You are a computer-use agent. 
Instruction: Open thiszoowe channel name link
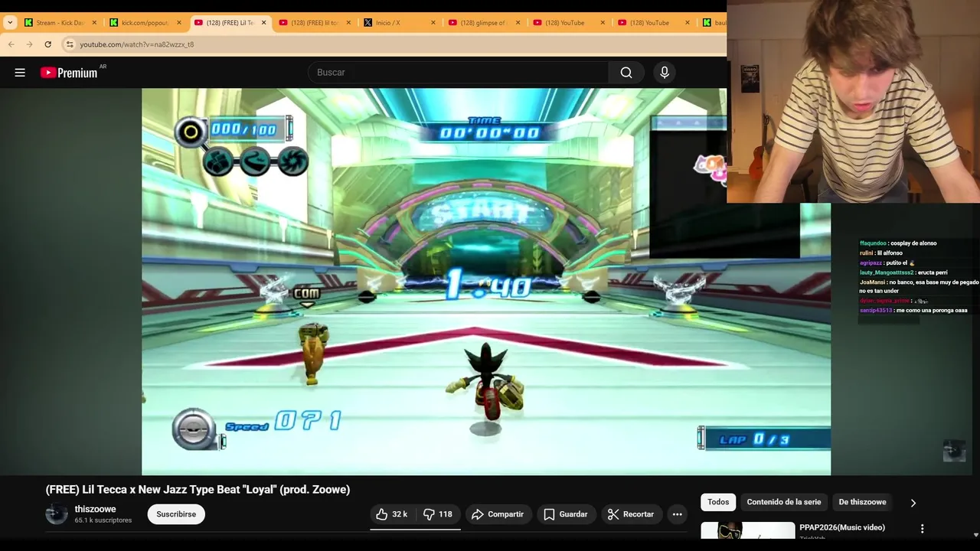coord(95,509)
